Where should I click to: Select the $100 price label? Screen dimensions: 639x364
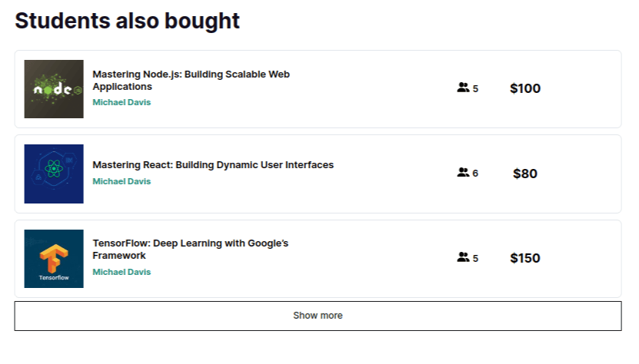525,89
